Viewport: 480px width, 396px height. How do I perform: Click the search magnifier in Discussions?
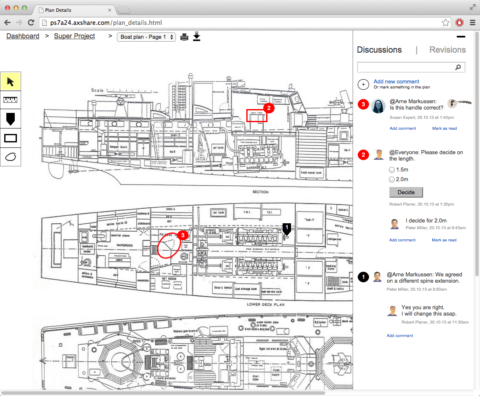[x=458, y=67]
